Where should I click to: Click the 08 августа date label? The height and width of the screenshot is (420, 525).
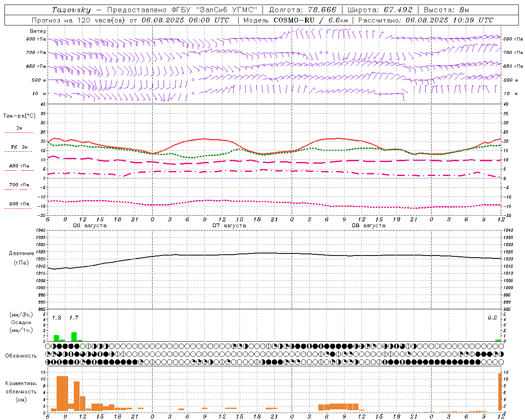369,226
